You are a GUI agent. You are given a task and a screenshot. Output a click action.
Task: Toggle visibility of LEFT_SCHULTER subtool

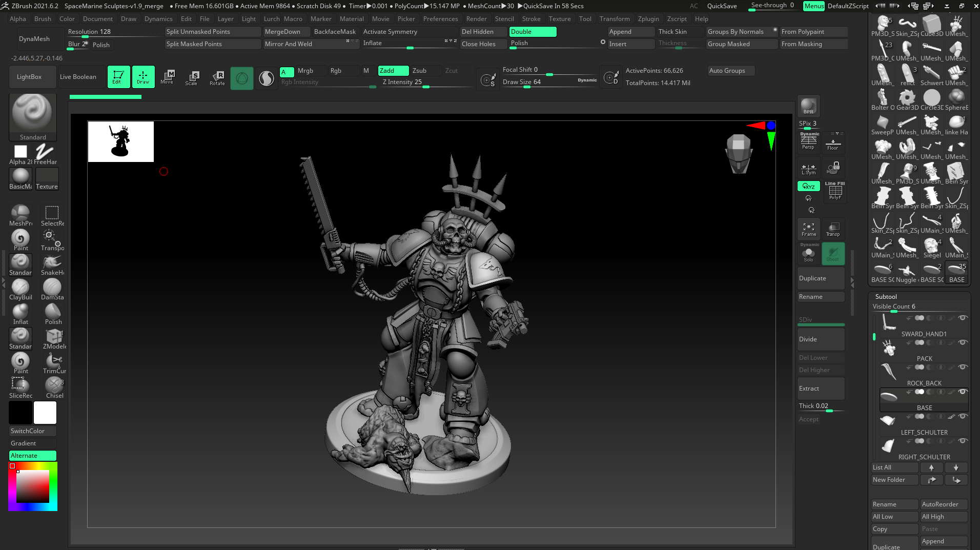pyautogui.click(x=963, y=416)
